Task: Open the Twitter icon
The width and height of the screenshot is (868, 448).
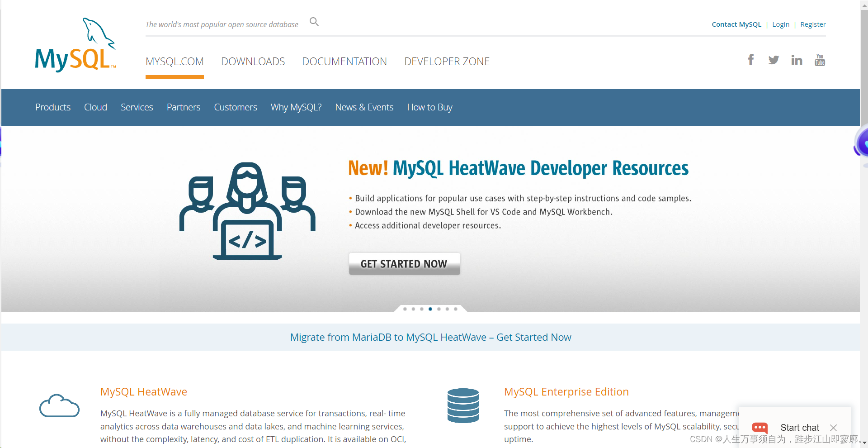Action: 774,59
